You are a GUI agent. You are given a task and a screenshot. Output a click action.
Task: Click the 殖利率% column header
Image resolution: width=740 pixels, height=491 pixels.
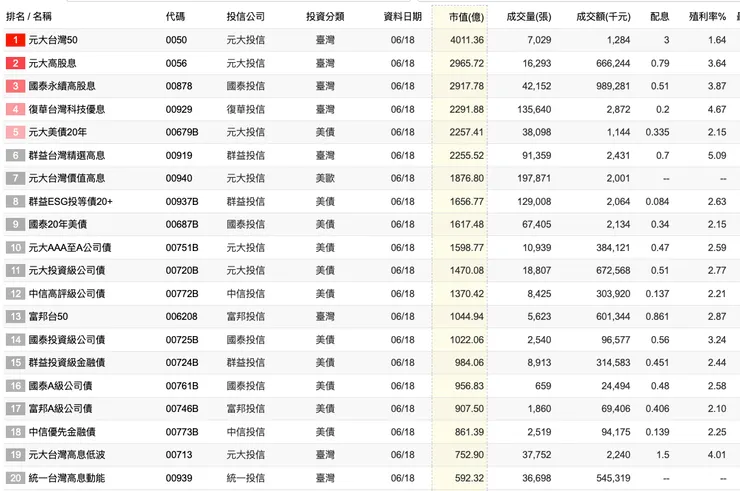(x=707, y=17)
